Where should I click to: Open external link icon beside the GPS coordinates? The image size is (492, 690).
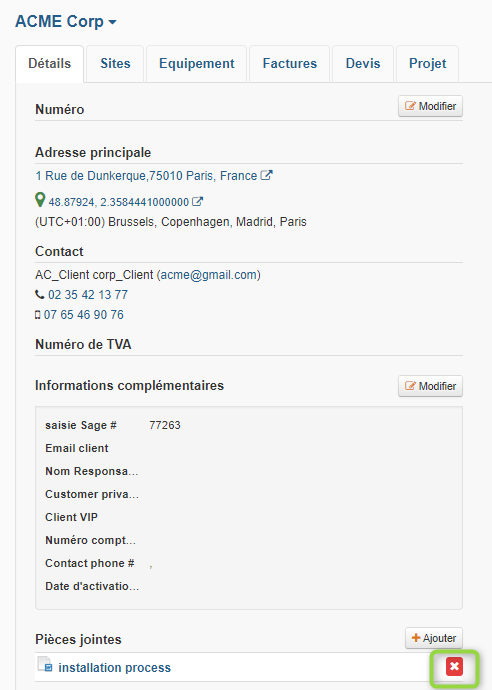(x=198, y=202)
